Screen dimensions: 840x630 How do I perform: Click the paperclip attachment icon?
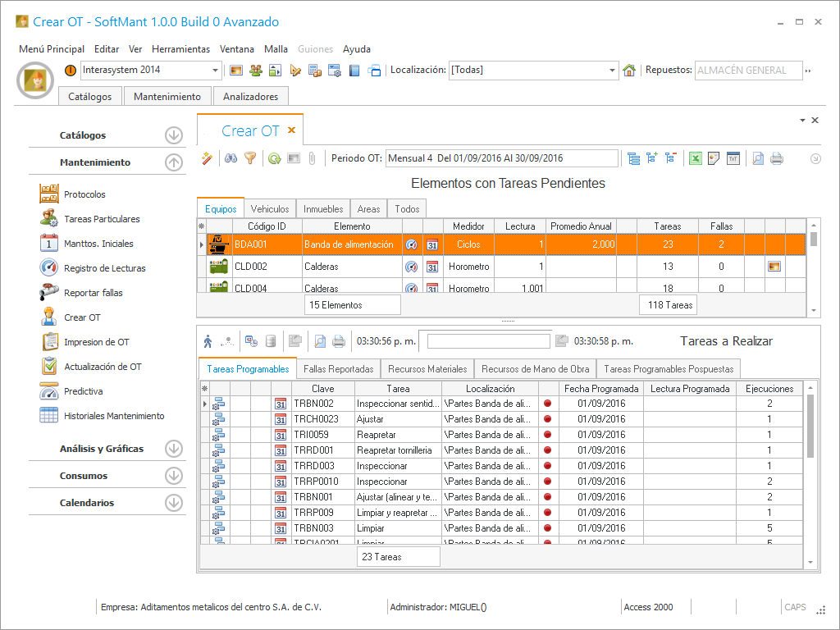click(x=312, y=158)
